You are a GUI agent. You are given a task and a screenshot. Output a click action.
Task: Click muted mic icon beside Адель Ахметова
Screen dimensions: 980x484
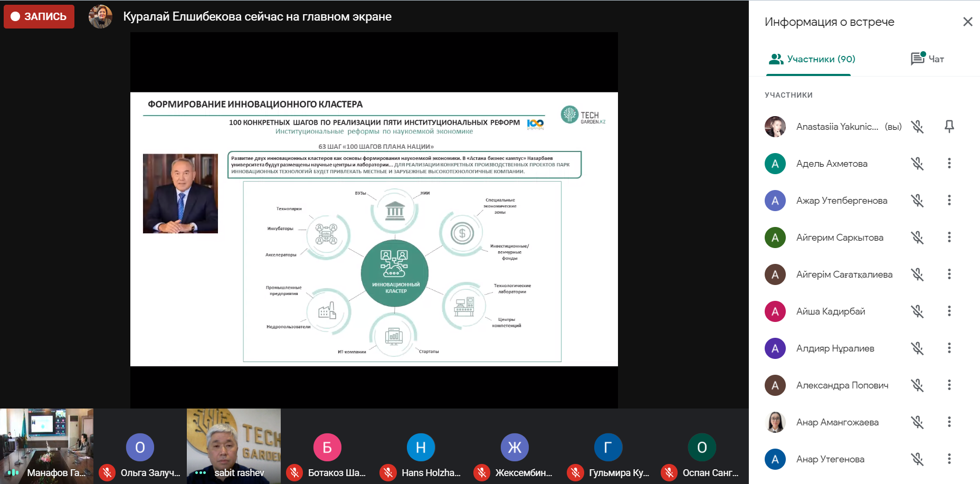(x=917, y=164)
